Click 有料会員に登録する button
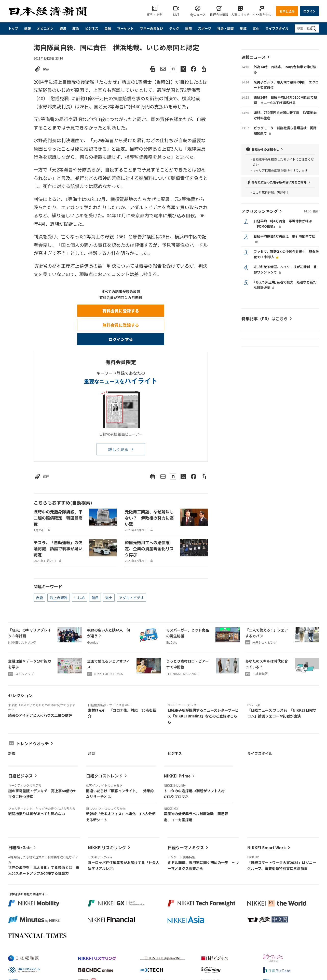The image size is (327, 980). pos(121,311)
